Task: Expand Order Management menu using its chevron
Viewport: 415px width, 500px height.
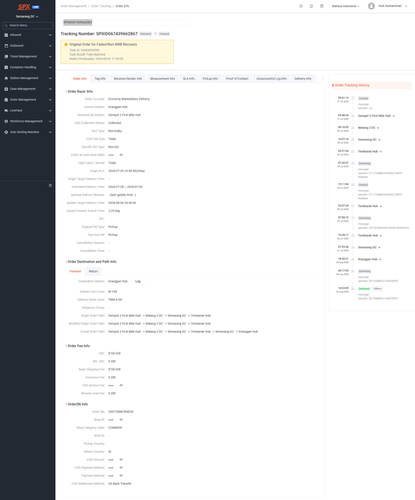Action: [50, 100]
